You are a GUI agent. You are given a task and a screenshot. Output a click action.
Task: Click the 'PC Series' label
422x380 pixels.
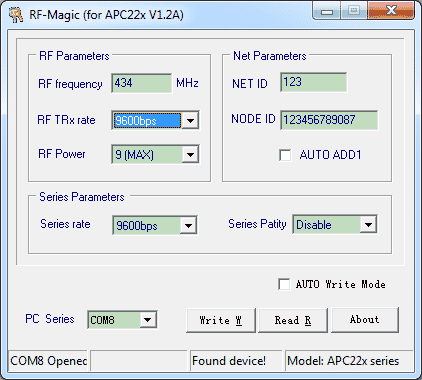(x=50, y=319)
